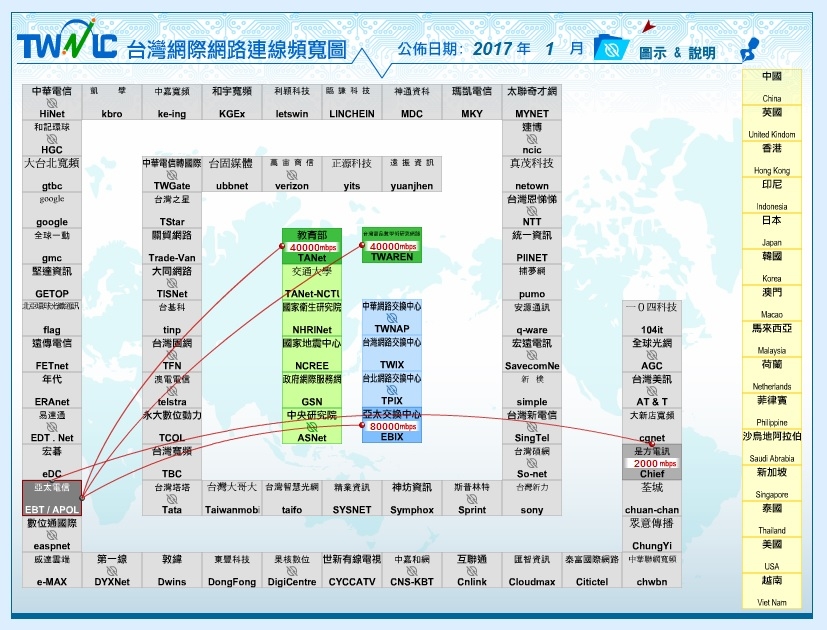
Task: Open the MYNET node
Action: (x=532, y=102)
